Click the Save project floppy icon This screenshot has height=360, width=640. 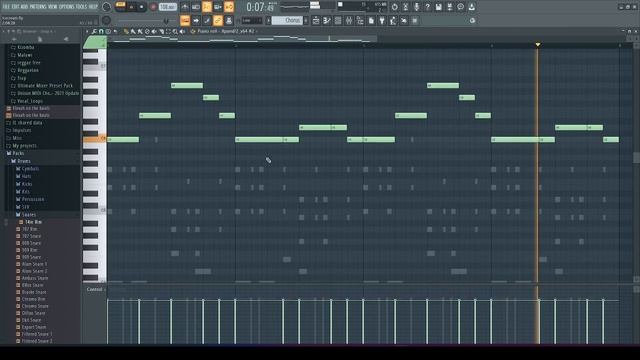point(439,7)
